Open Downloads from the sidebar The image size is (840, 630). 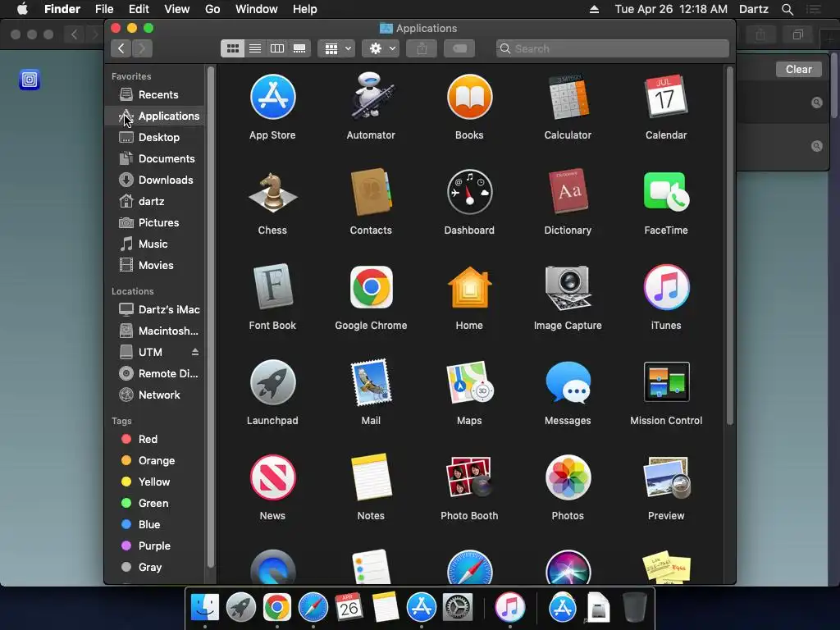(x=155, y=180)
